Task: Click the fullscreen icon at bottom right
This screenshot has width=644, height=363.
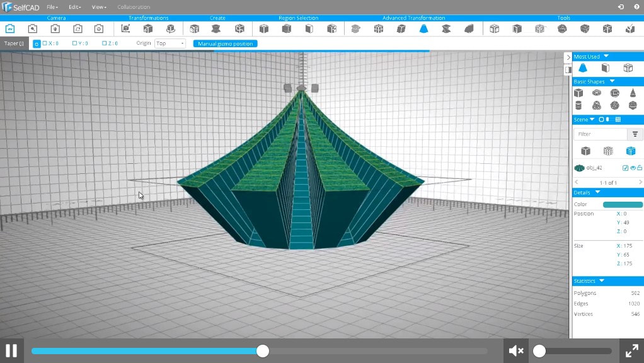Action: pos(631,350)
